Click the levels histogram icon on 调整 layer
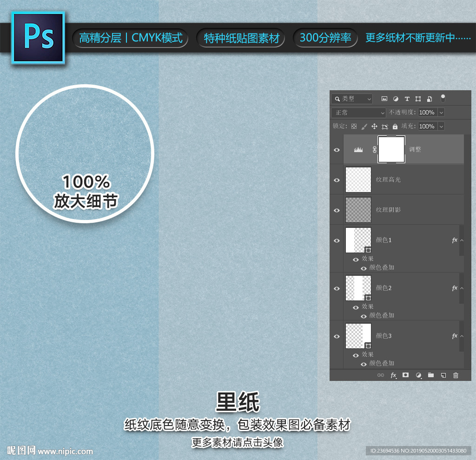476x460 pixels. coord(358,149)
